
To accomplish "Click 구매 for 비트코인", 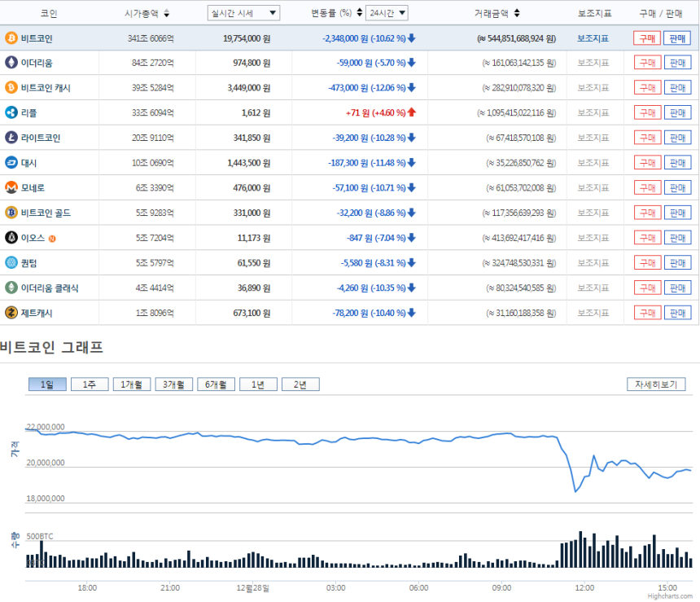I will [647, 38].
